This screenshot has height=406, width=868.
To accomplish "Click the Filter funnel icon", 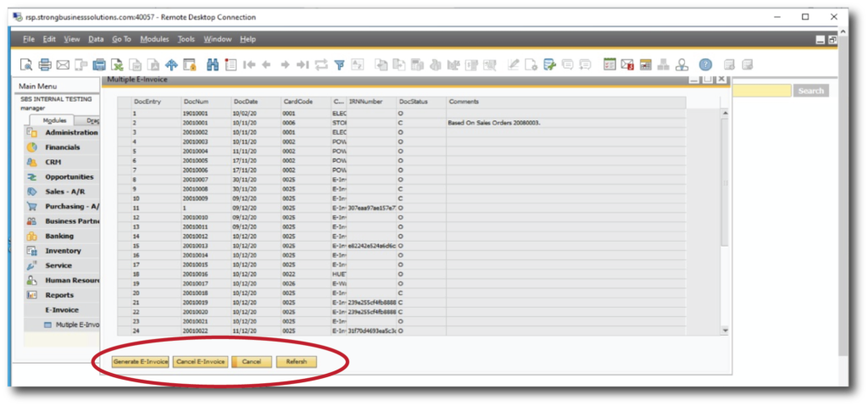I will click(x=339, y=64).
